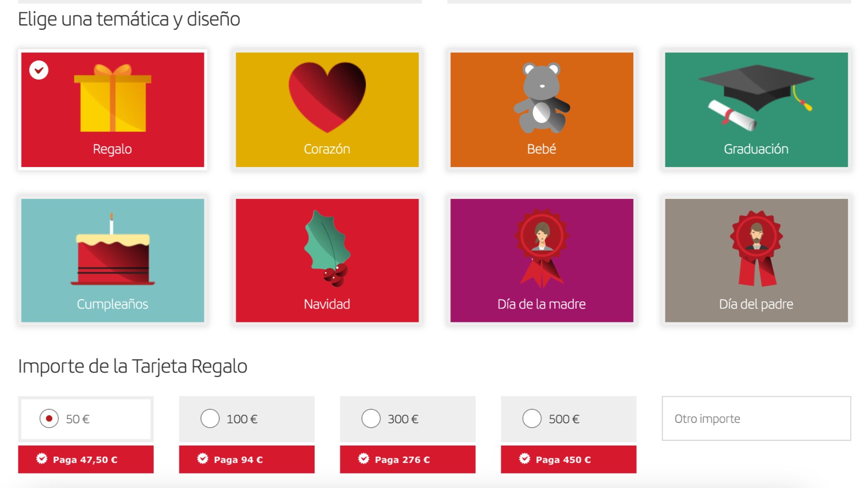Click the checkmark on the Regalo card
The width and height of the screenshot is (868, 488).
(39, 70)
